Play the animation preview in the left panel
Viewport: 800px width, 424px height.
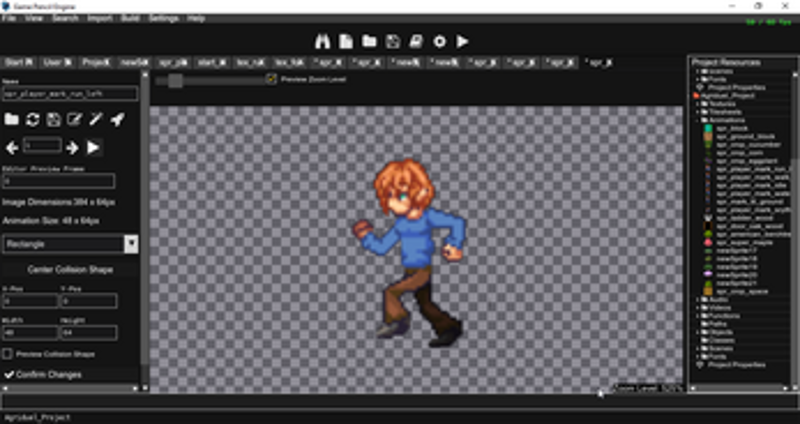pos(93,147)
